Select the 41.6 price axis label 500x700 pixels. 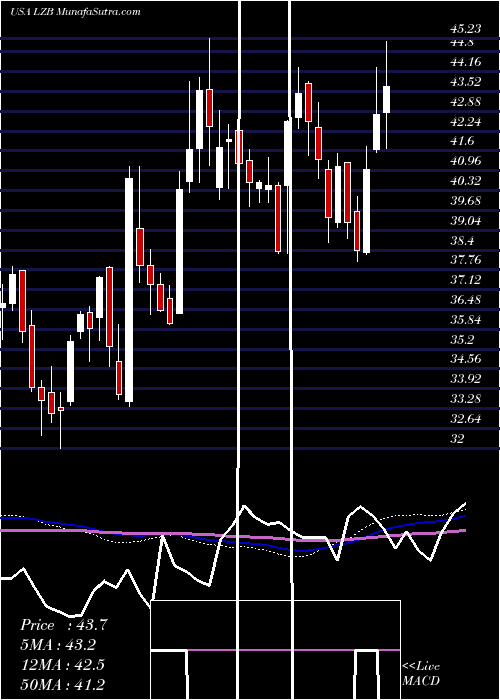462,141
